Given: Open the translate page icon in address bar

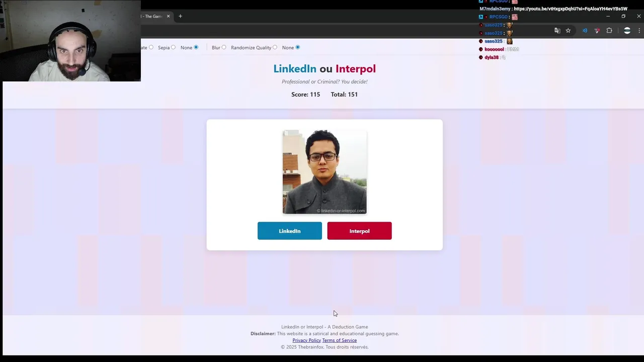Looking at the screenshot, I should 557,31.
